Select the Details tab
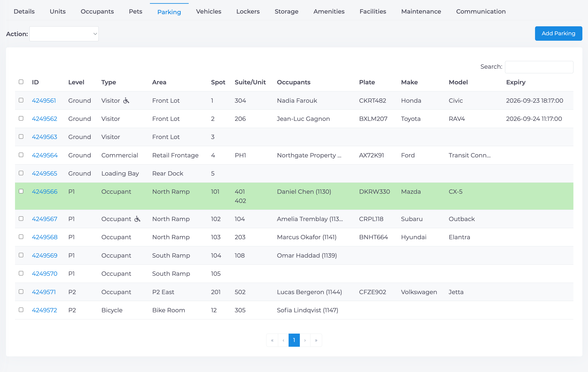This screenshot has width=588, height=372. 24,11
